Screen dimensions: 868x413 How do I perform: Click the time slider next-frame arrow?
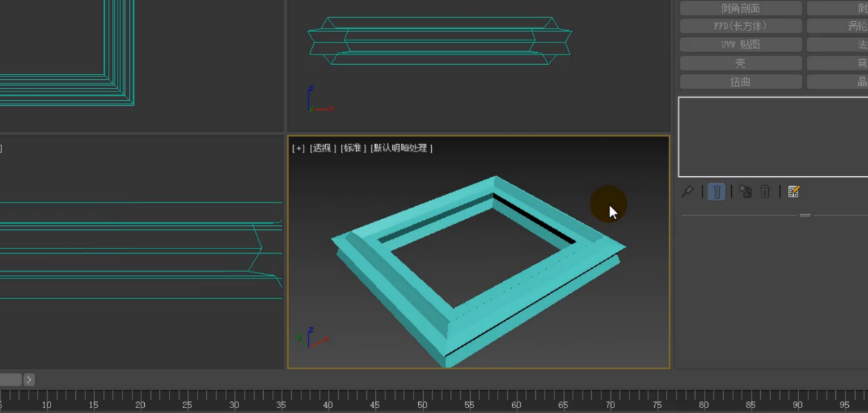pyautogui.click(x=29, y=380)
